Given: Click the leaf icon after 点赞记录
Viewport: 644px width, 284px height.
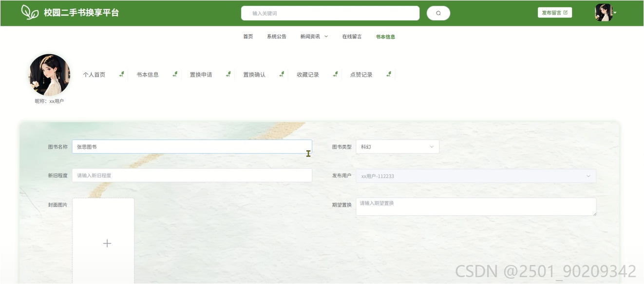Looking at the screenshot, I should [x=389, y=74].
